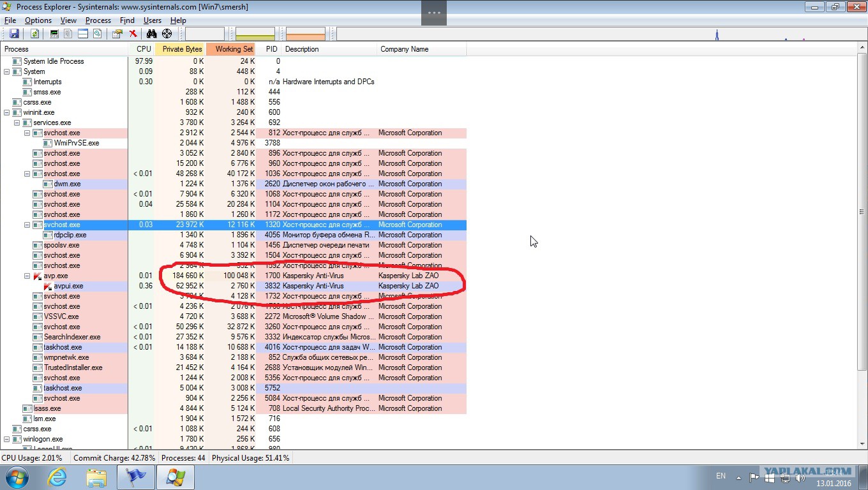Open the Options menu
Screen dimensions: 868x490
tap(38, 20)
